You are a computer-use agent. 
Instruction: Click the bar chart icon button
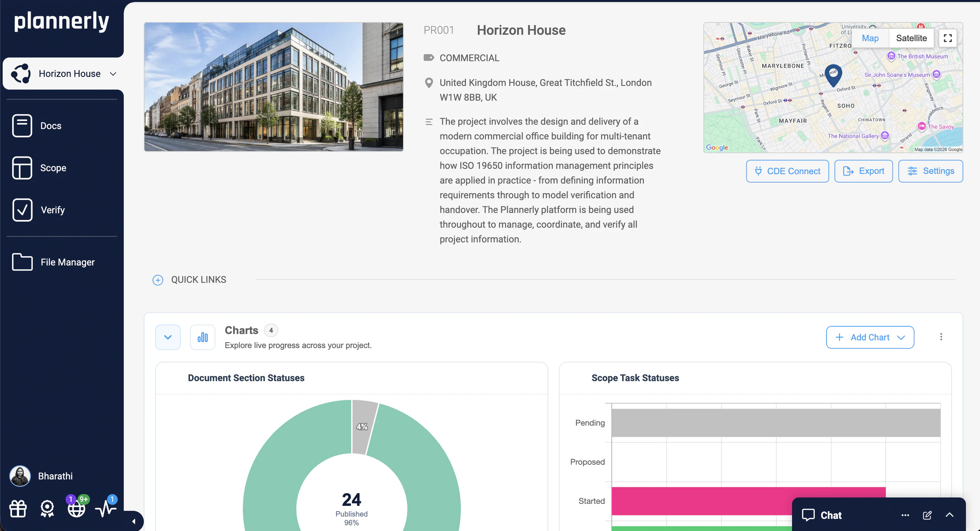point(203,337)
